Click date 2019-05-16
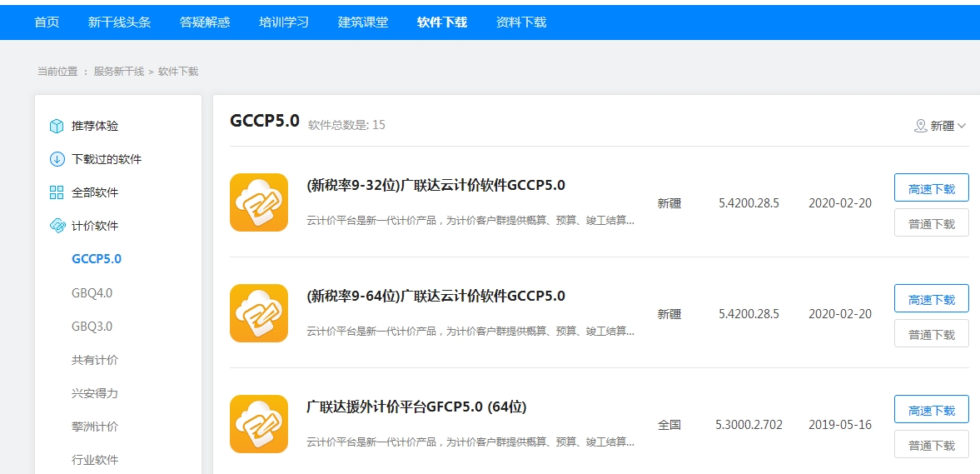980x474 pixels. 840,425
